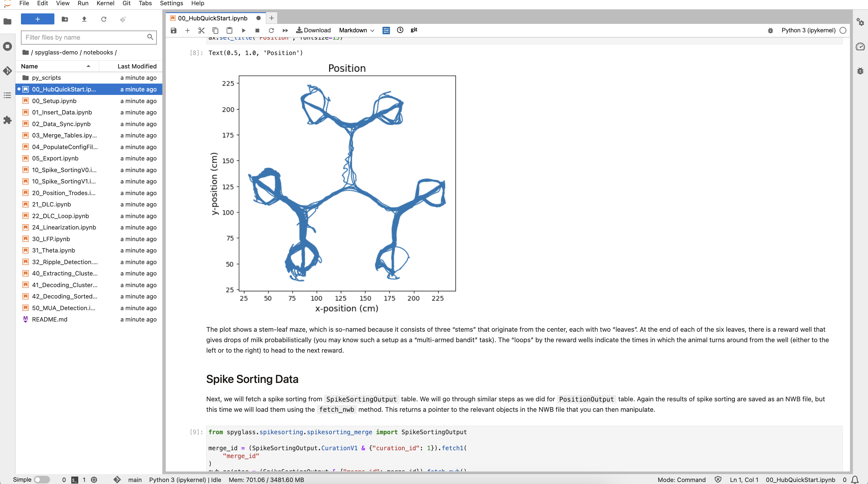This screenshot has height=484, width=868.
Task: Run the selected cell
Action: click(x=244, y=30)
